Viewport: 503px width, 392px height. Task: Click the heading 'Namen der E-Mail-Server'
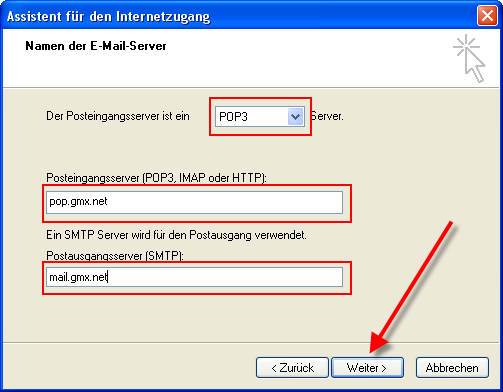96,46
